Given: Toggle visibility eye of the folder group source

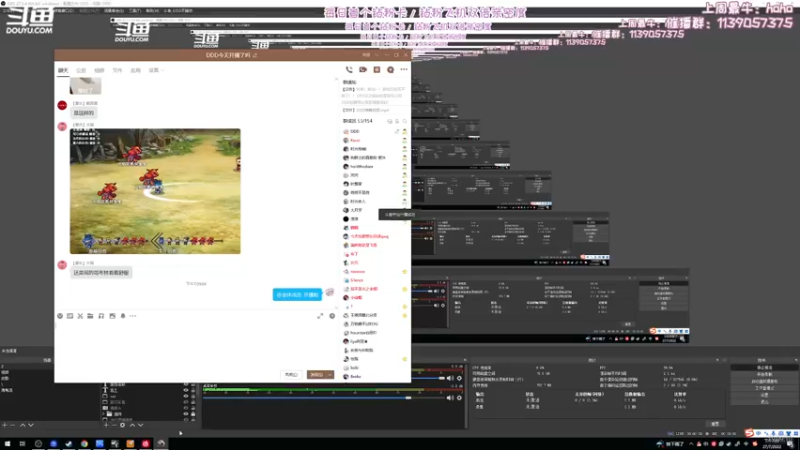Looking at the screenshot, I should point(186,414).
